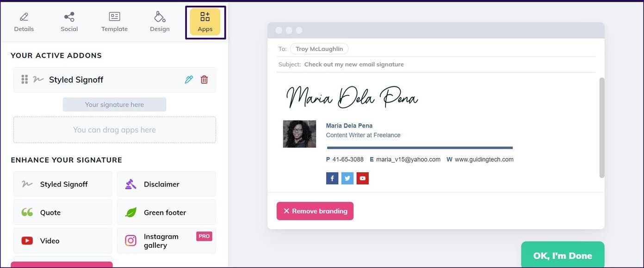Screen dimensions: 644x268
Task: Click the green Quote marks icon
Action: coord(27,213)
